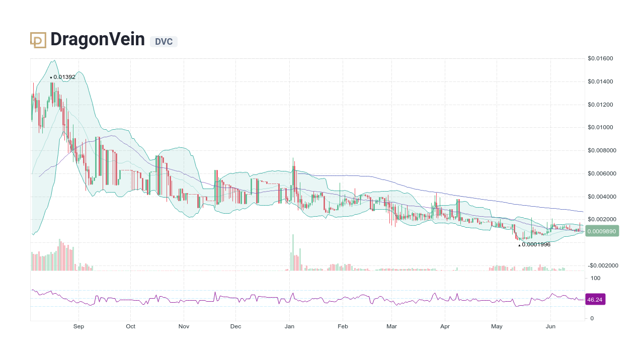The image size is (644, 362).
Task: Click the $0.01600 price axis label
Action: click(x=600, y=58)
